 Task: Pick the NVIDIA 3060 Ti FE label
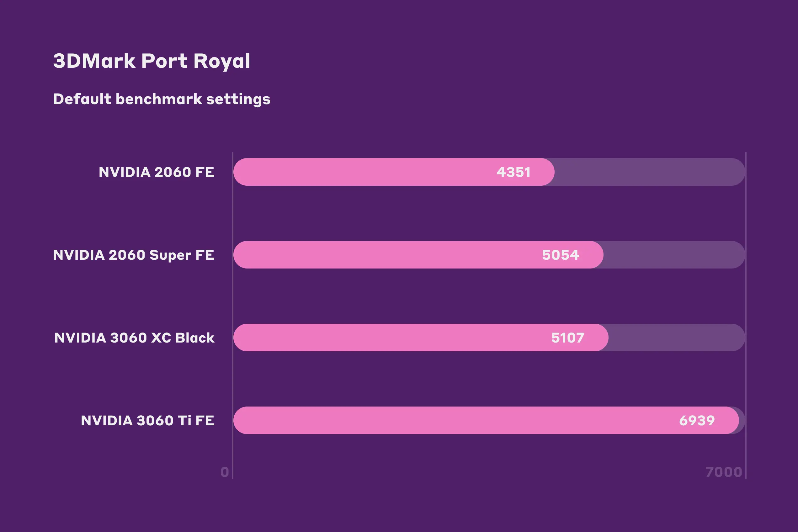pyautogui.click(x=148, y=420)
